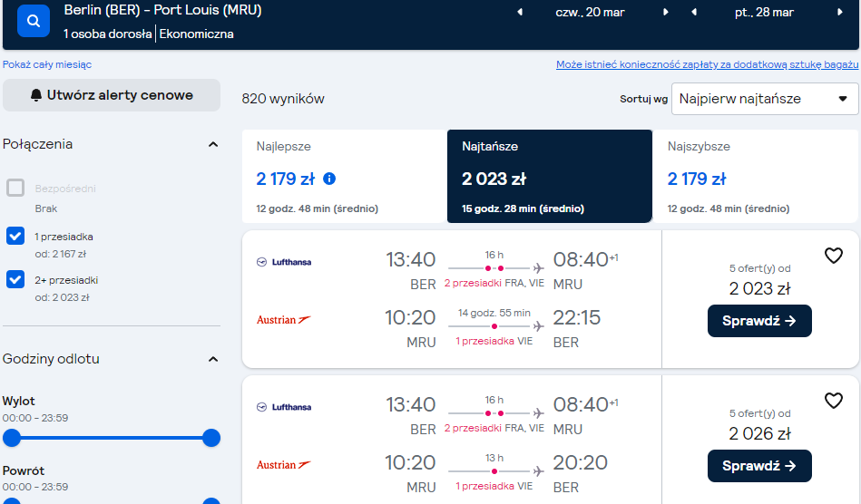Switch to the Najtańsze tab
Image resolution: width=861 pixels, height=504 pixels.
click(550, 176)
